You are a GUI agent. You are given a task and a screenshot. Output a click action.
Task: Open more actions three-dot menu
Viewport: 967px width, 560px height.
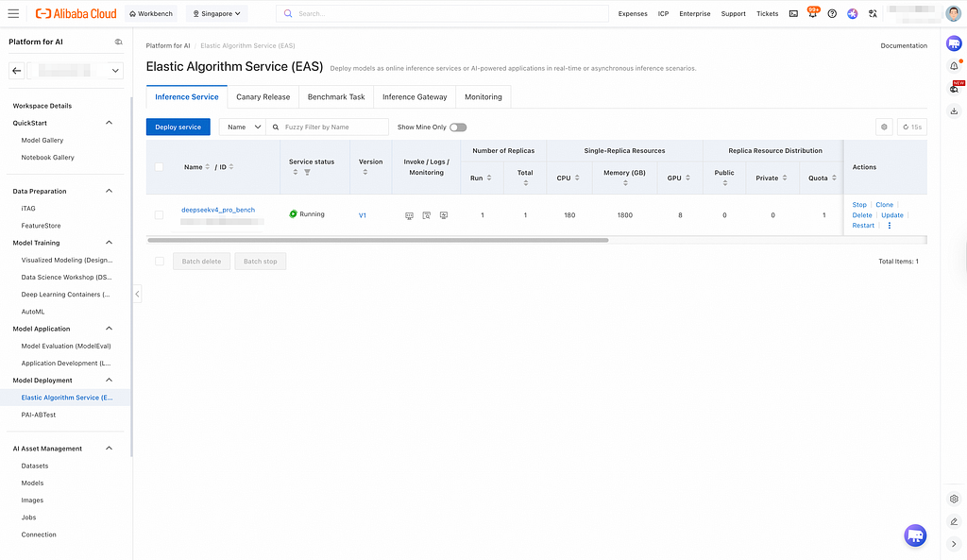coord(890,226)
